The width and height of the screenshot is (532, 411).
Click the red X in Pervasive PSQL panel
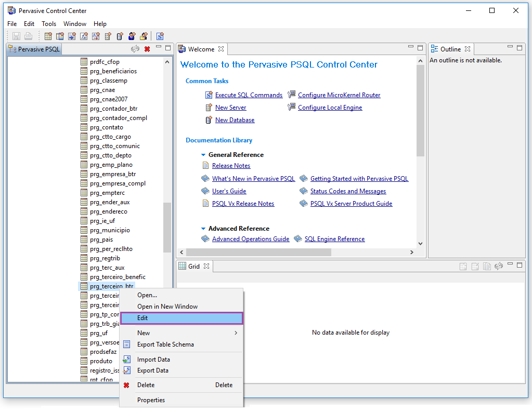pos(147,49)
